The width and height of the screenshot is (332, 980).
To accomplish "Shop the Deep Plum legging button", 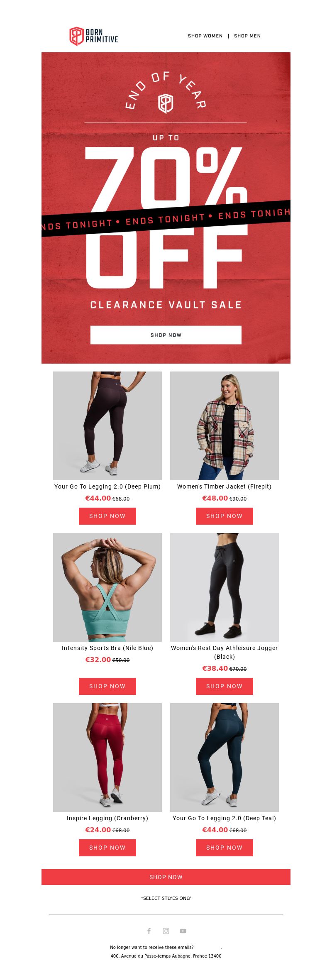I will point(107,516).
